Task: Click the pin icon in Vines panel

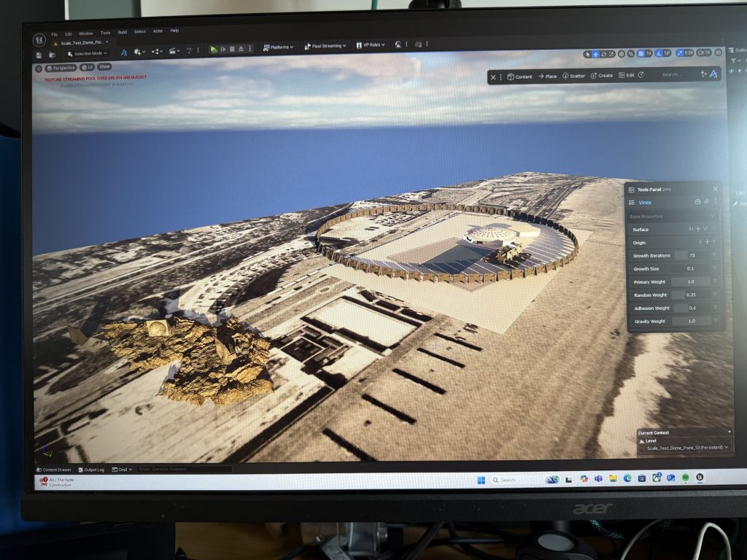Action: click(x=706, y=202)
